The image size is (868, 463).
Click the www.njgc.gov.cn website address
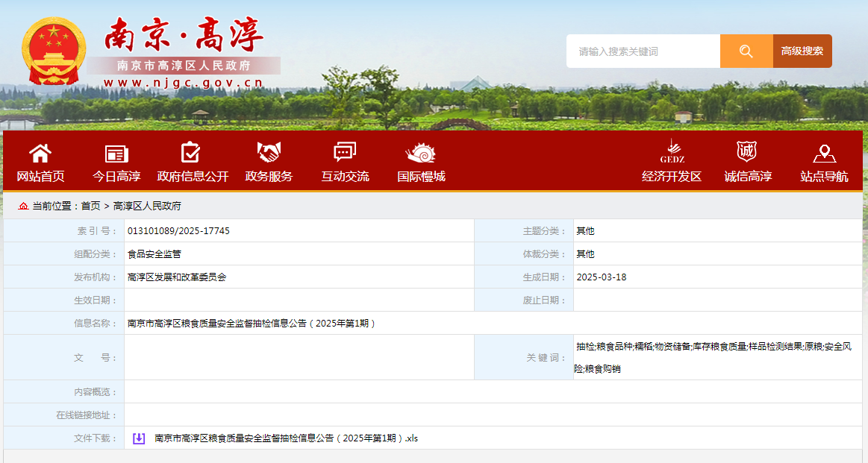coord(184,83)
